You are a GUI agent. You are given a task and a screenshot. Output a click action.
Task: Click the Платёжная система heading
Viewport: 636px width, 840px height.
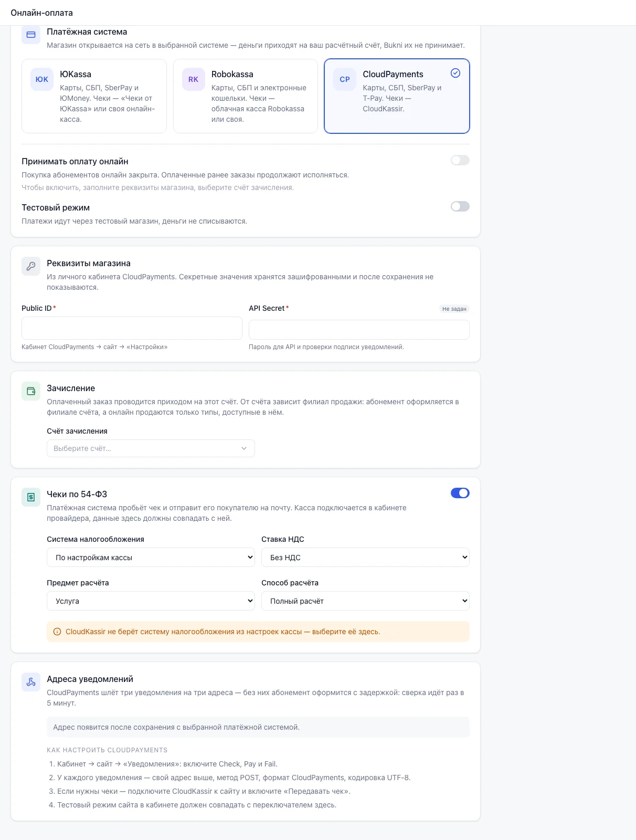[87, 31]
